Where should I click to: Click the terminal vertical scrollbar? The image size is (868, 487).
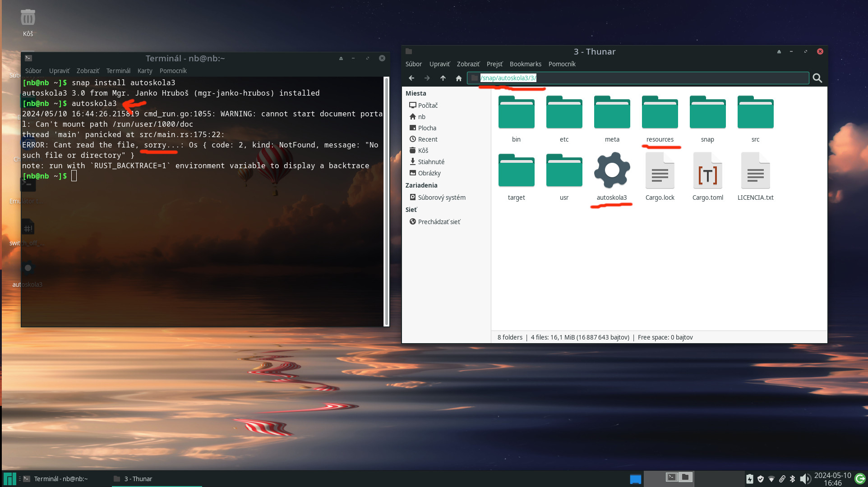point(386,201)
